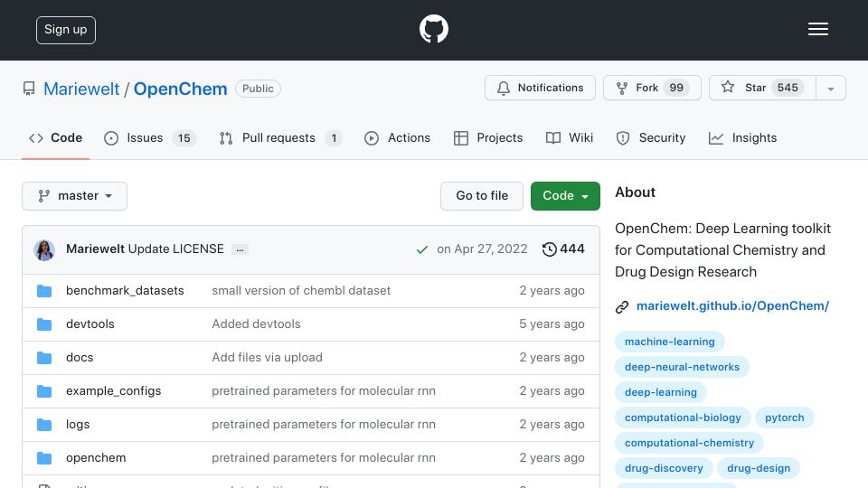Click '5 years ago' in the devtools row

click(552, 324)
